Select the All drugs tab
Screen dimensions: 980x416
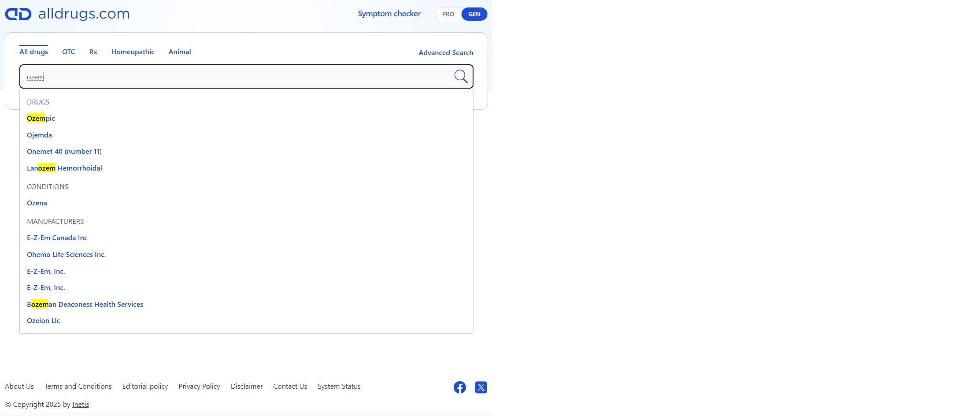point(33,52)
